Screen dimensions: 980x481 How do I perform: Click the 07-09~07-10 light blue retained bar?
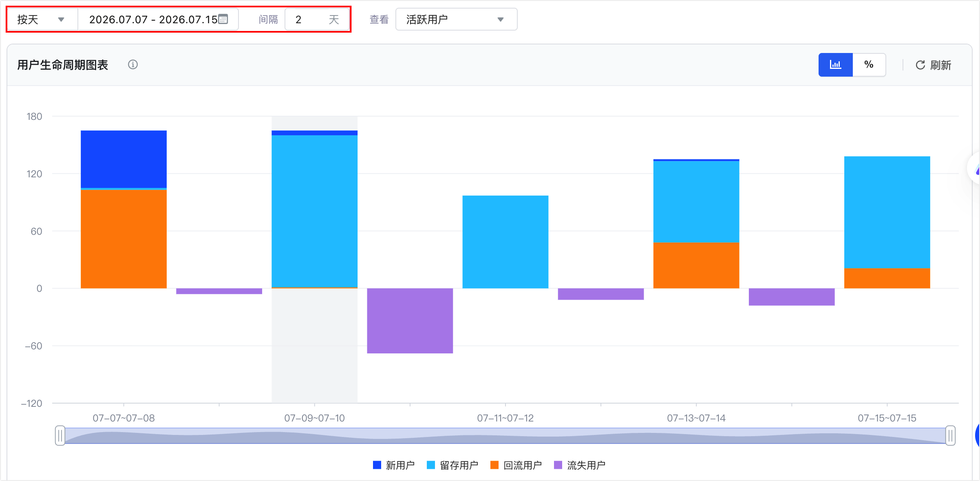tap(314, 211)
